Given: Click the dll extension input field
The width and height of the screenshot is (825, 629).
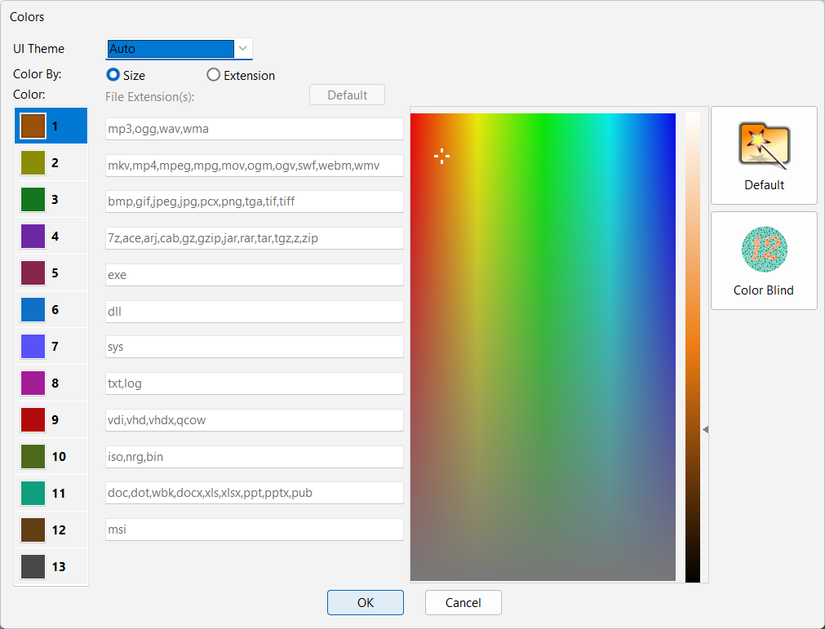Looking at the screenshot, I should coord(254,311).
